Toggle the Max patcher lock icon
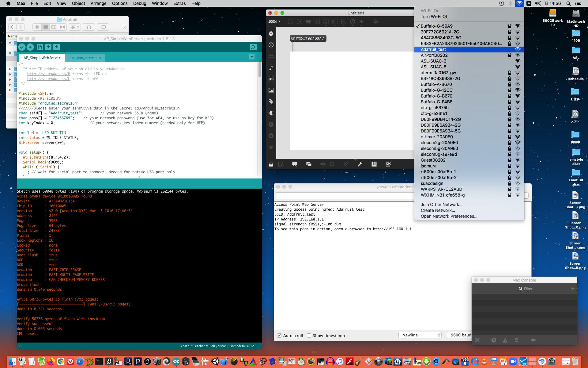Screen dimensions: 588x368 (x=271, y=164)
